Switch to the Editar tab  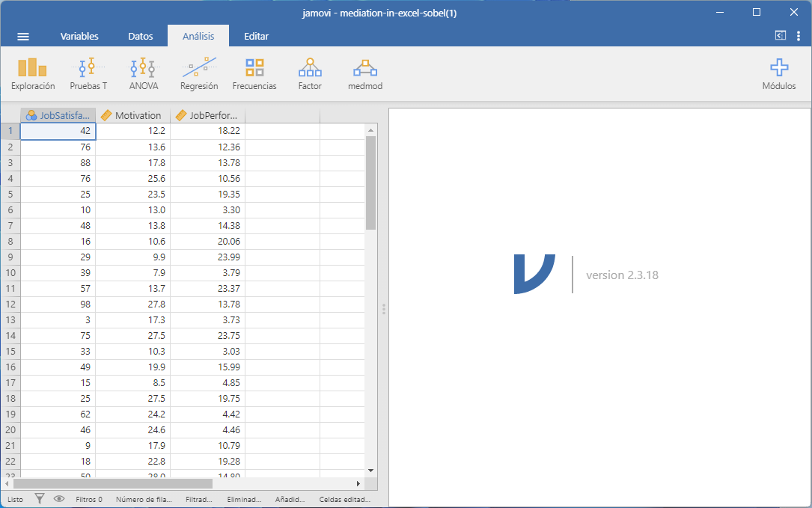[256, 36]
